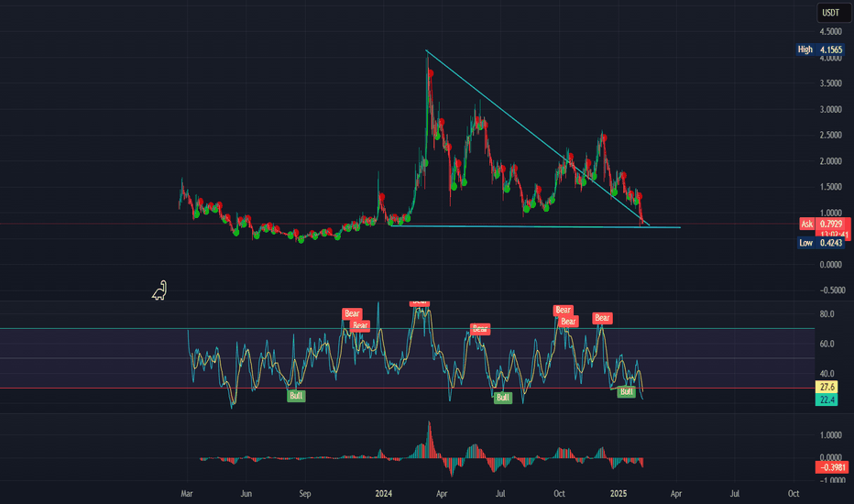Select the horizontal cyan support line
Screen dimensions: 854x504
tap(536, 226)
